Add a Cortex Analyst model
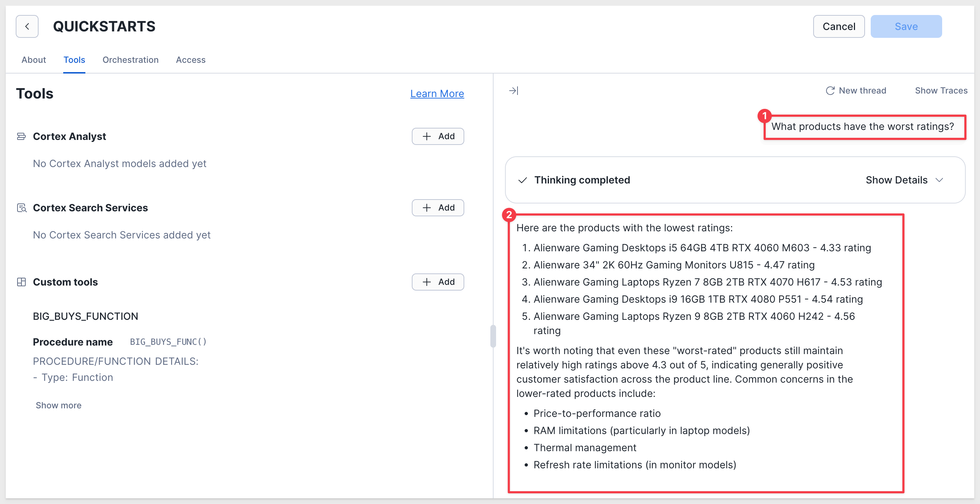This screenshot has width=980, height=504. coord(437,136)
